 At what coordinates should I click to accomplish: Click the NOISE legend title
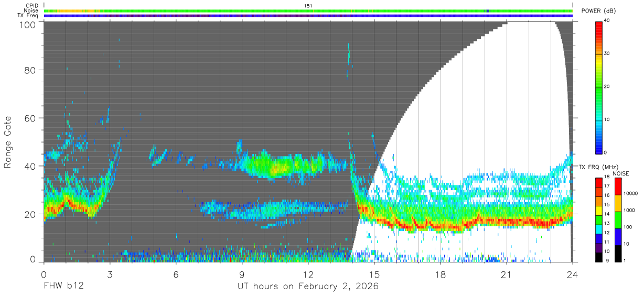621,173
